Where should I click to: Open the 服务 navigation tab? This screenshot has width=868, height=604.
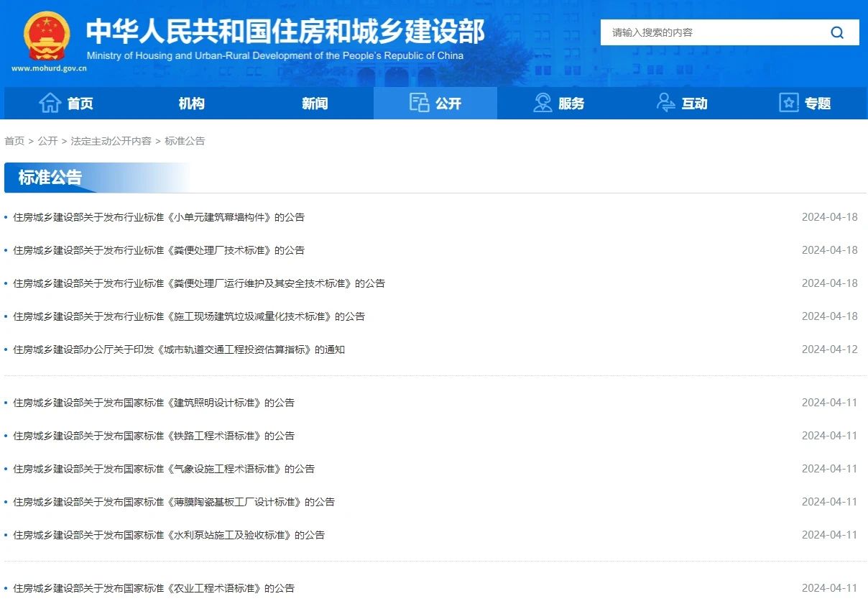[559, 103]
